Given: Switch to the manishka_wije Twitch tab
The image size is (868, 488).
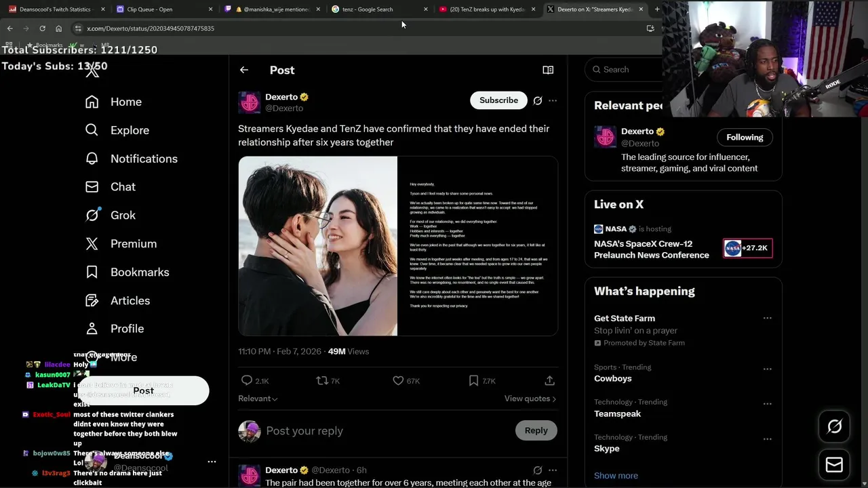Looking at the screenshot, I should tap(271, 9).
